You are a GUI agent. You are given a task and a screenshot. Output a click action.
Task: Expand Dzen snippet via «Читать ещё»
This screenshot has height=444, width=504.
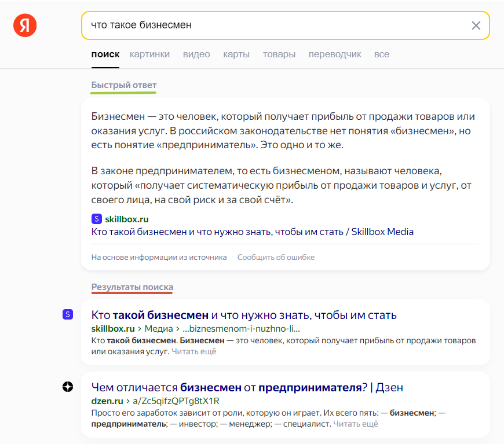tap(356, 424)
